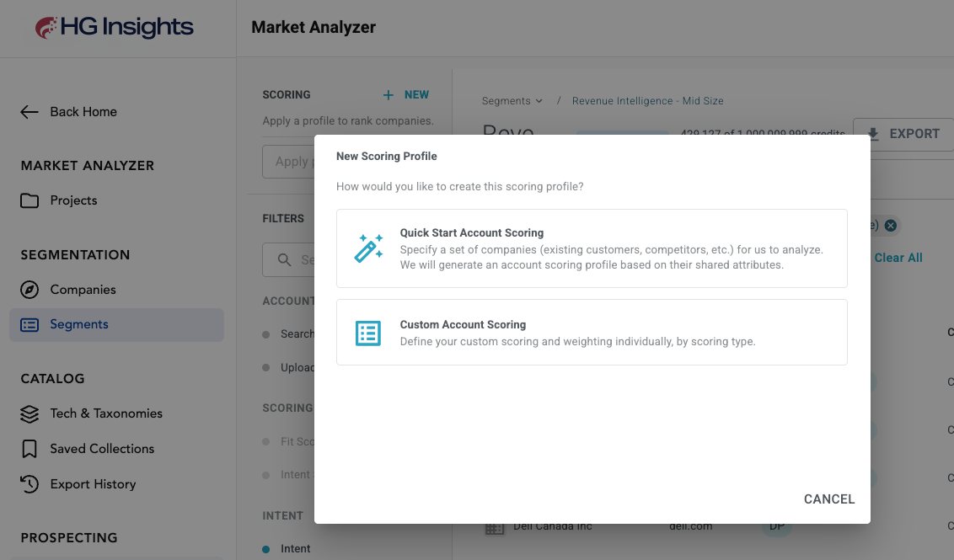Click the Custom Account Scoring list icon
The width and height of the screenshot is (954, 560).
pyautogui.click(x=368, y=333)
